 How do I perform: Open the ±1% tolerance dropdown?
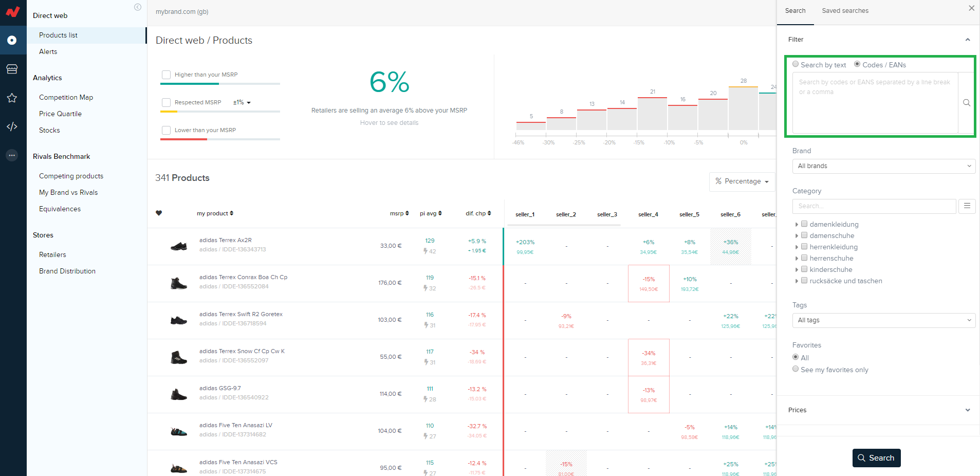pyautogui.click(x=242, y=102)
